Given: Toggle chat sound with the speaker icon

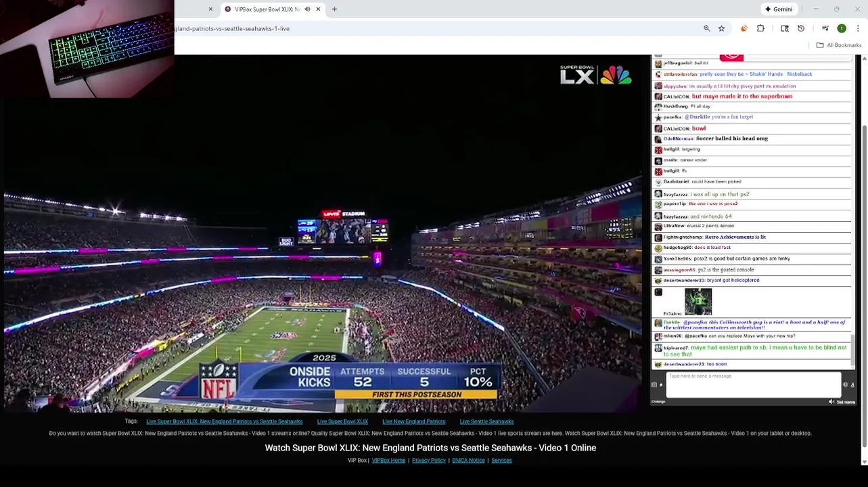Looking at the screenshot, I should point(831,402).
